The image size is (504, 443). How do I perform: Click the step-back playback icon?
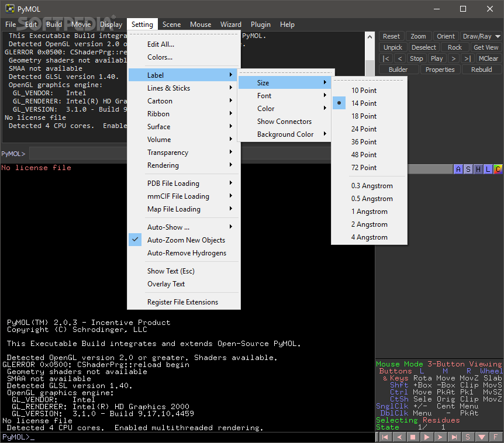(x=399, y=437)
